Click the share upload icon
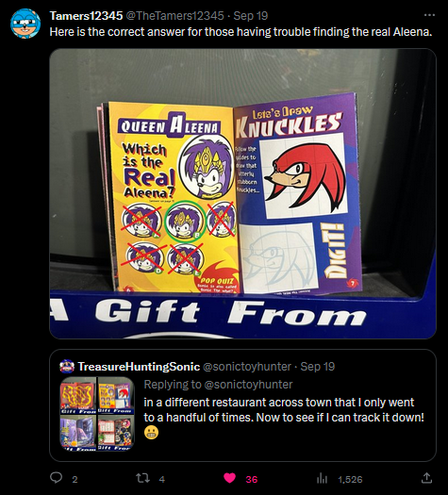The image size is (448, 495). pos(426,478)
